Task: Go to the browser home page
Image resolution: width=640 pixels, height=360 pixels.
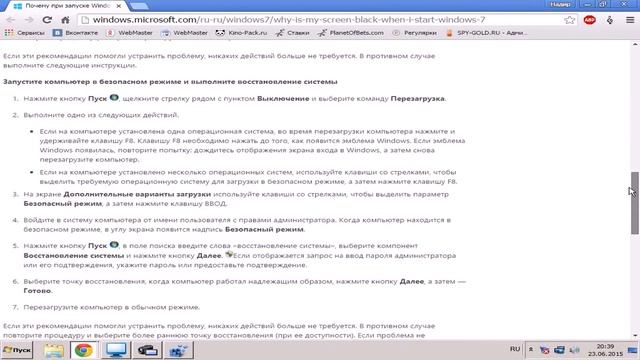Action: pyautogui.click(x=65, y=20)
